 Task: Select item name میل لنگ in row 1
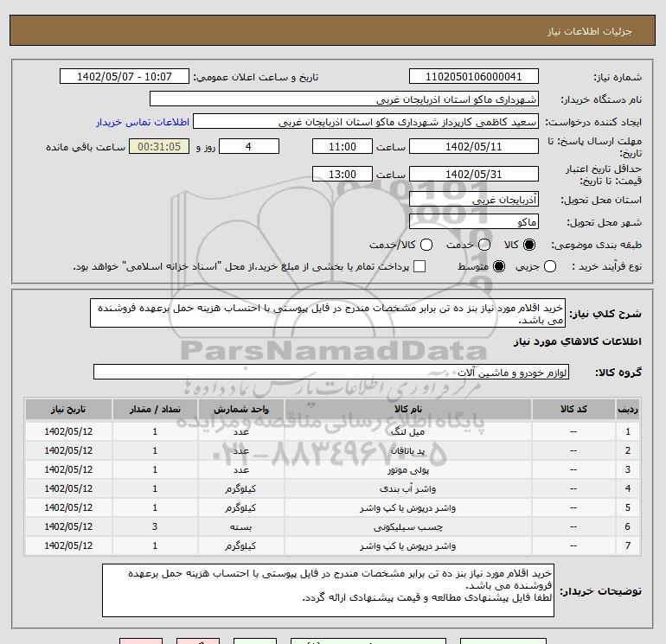pyautogui.click(x=407, y=431)
